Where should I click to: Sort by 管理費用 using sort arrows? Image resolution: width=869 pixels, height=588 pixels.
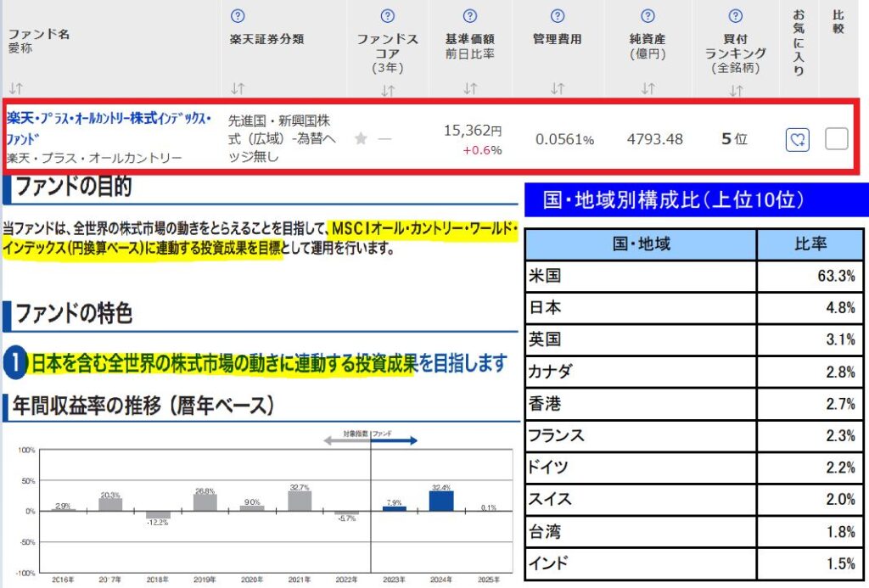[x=558, y=88]
